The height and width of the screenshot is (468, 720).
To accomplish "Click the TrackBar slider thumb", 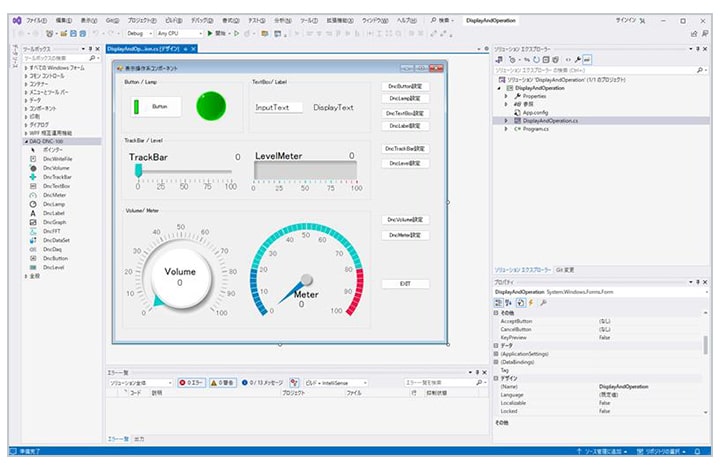I will (138, 171).
